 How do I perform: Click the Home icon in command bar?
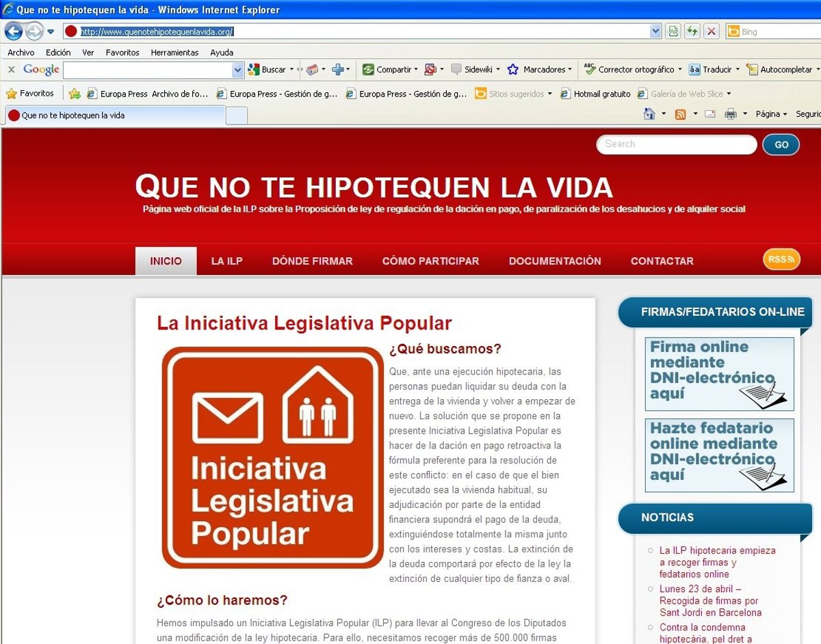(x=649, y=114)
